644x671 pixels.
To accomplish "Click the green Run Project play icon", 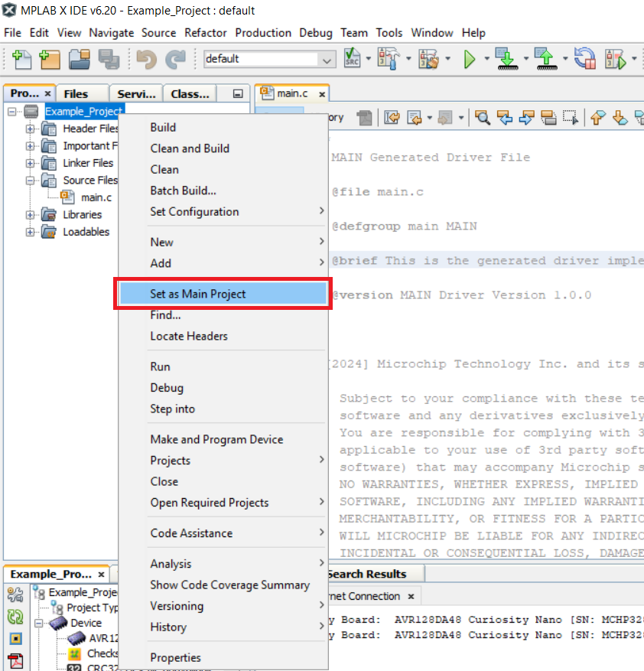I will click(x=470, y=59).
